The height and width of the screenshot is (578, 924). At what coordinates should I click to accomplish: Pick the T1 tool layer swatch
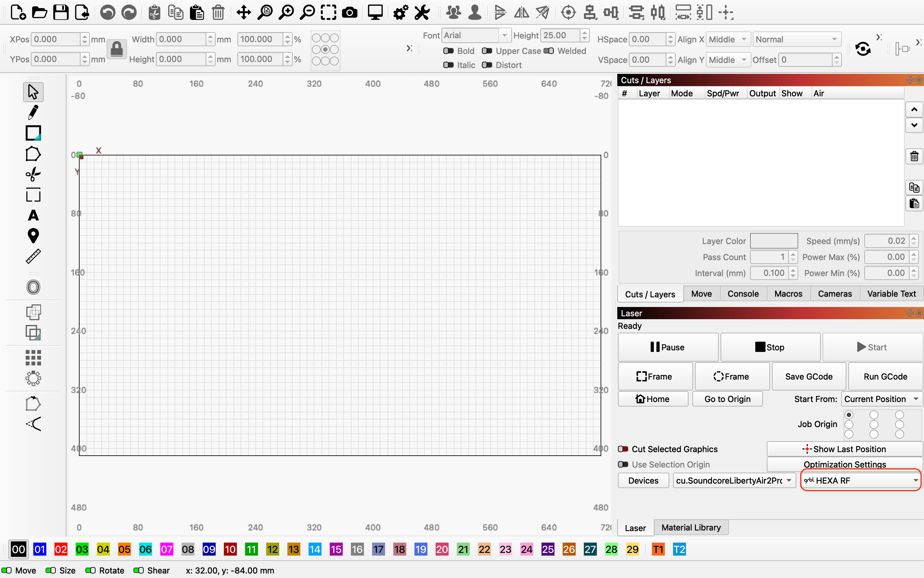pos(658,549)
